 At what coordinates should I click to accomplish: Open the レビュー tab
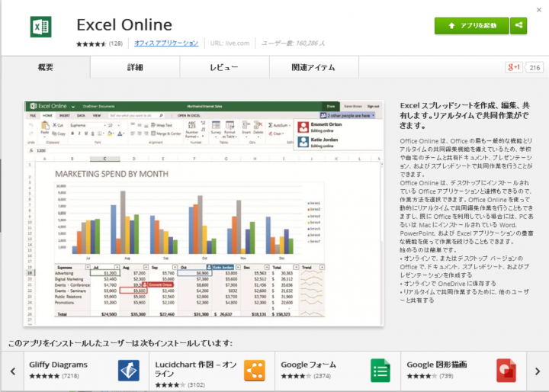click(x=224, y=67)
